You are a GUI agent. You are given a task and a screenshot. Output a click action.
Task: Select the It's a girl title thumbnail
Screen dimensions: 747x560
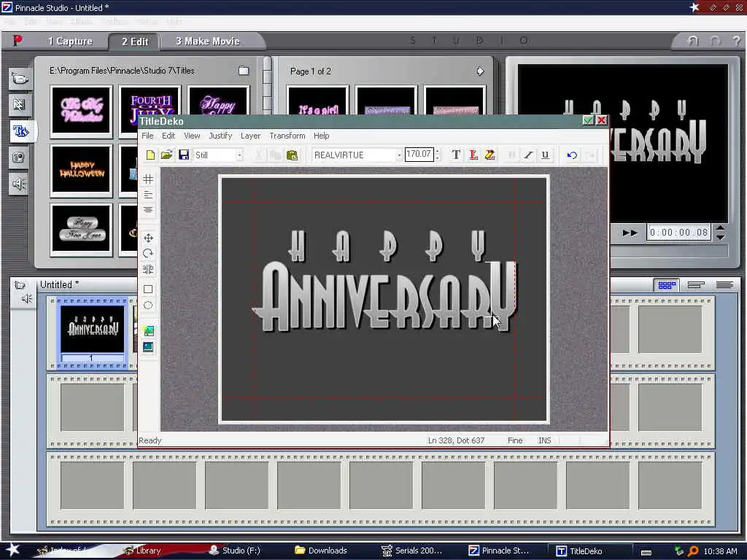pyautogui.click(x=318, y=101)
